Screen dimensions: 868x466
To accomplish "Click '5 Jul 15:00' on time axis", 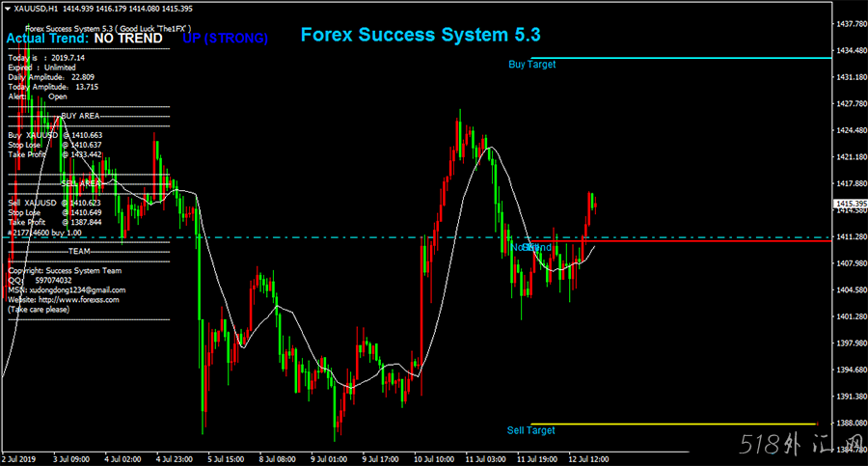I will click(226, 459).
